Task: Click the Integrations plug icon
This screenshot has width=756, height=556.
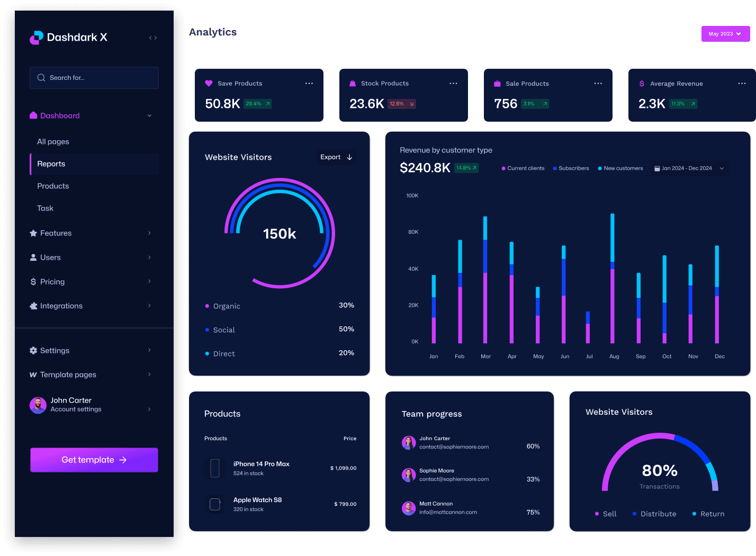Action: (33, 306)
